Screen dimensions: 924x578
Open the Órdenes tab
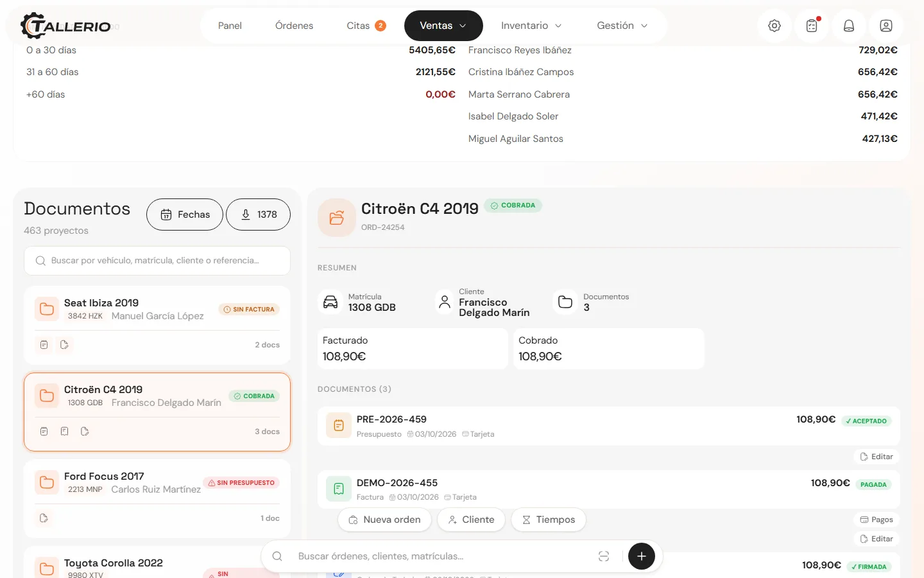point(295,26)
